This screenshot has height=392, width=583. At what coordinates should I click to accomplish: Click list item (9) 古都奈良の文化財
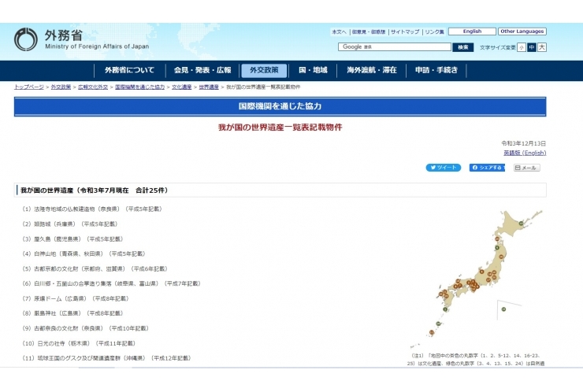tap(86, 328)
